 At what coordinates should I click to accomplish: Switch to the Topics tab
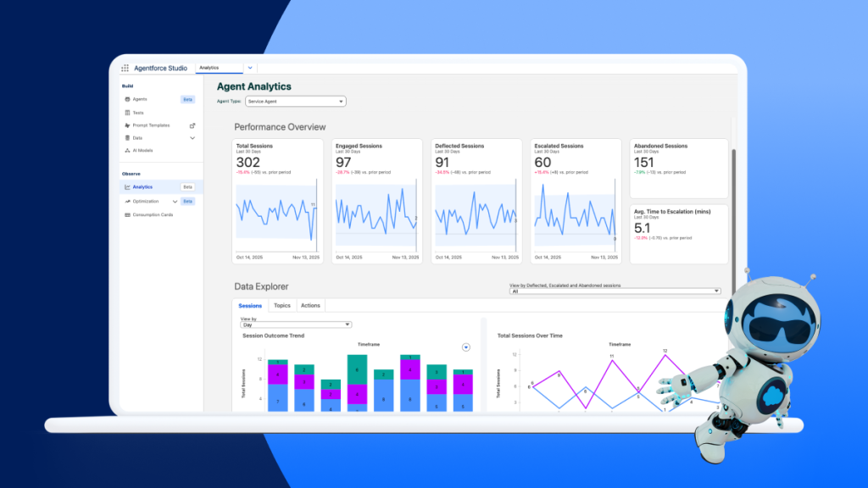[282, 305]
